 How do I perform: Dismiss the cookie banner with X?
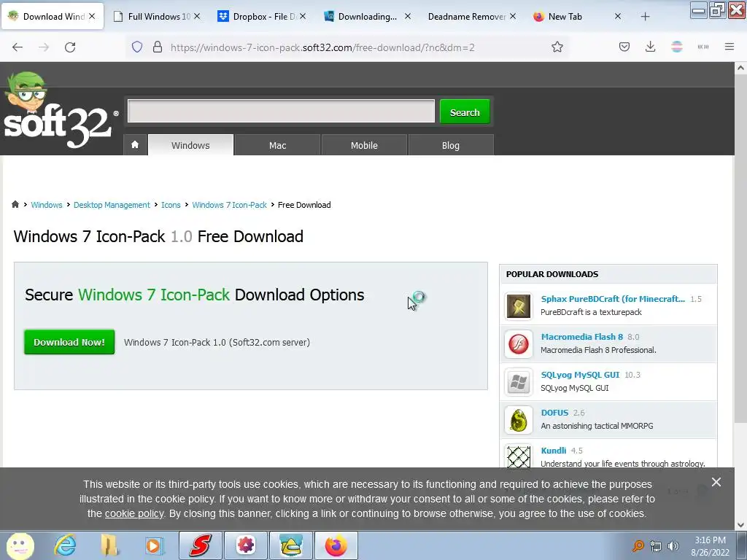pyautogui.click(x=716, y=483)
